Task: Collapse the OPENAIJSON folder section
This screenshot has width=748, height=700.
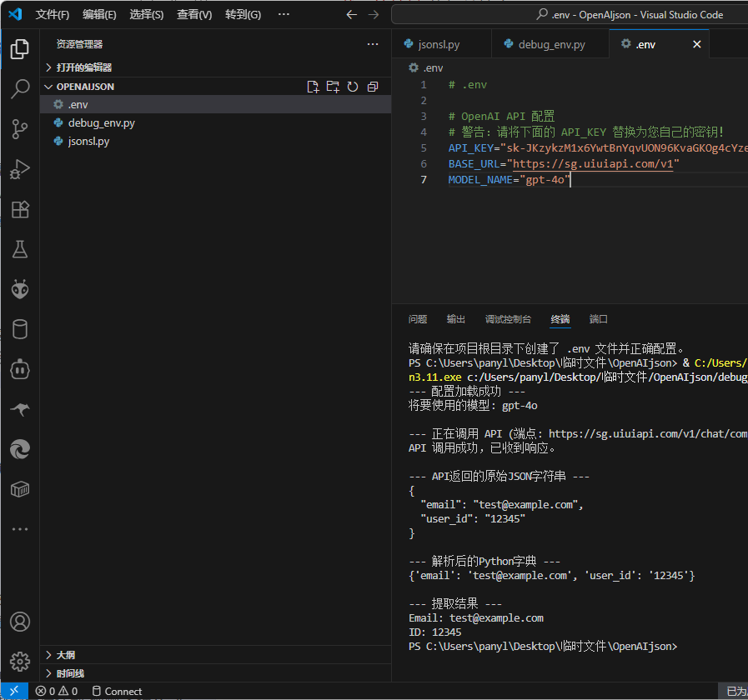Action: pyautogui.click(x=85, y=87)
